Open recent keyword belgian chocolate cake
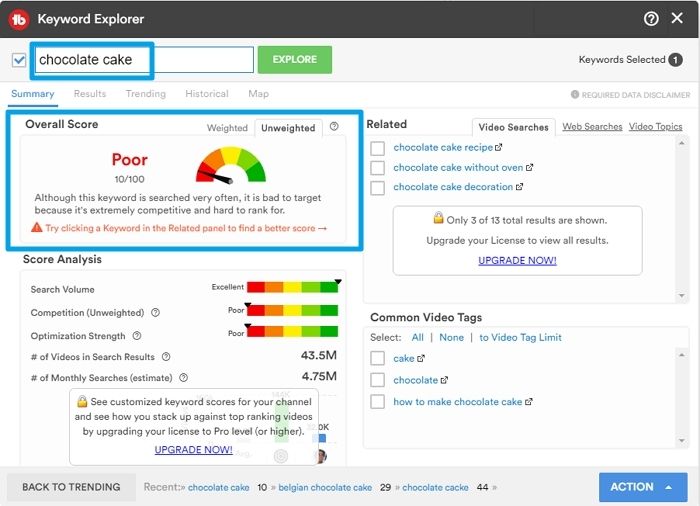The width and height of the screenshot is (700, 506). click(325, 487)
